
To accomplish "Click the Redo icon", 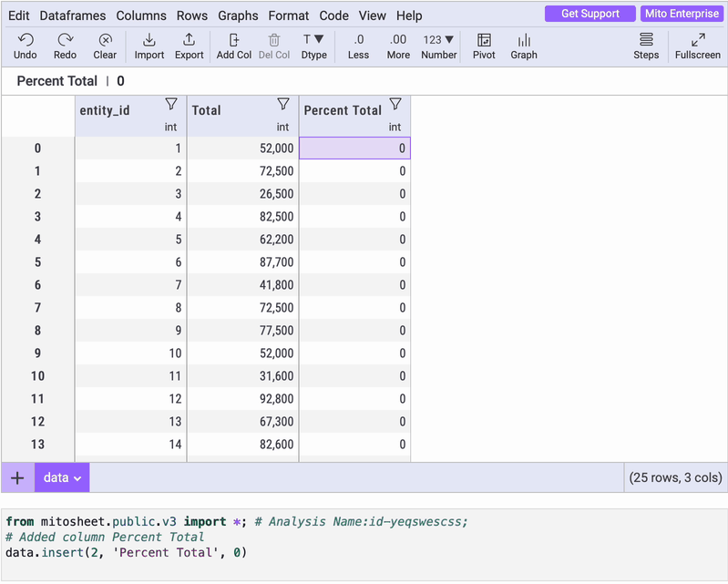I will (65, 40).
